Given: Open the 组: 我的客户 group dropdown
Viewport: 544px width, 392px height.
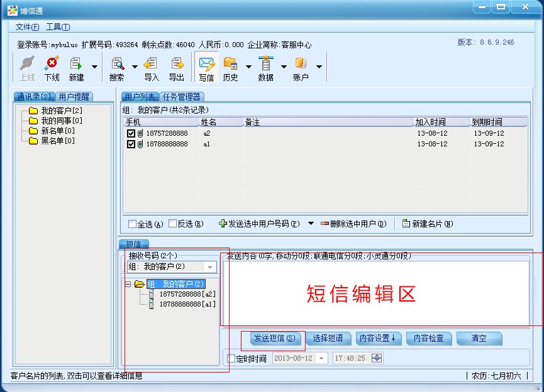Looking at the screenshot, I should [210, 268].
